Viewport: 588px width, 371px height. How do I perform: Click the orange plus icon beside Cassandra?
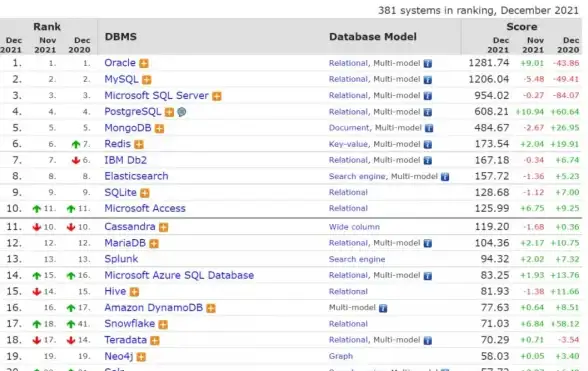click(164, 227)
